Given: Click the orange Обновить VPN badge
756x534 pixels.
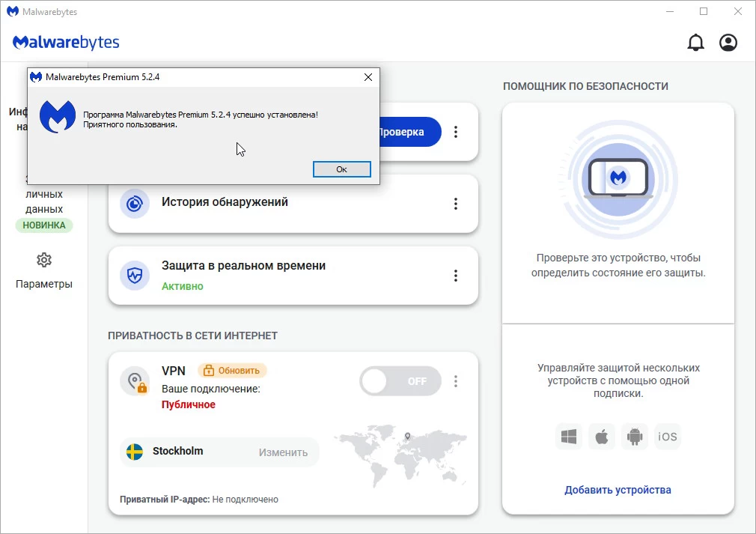Looking at the screenshot, I should click(x=232, y=370).
